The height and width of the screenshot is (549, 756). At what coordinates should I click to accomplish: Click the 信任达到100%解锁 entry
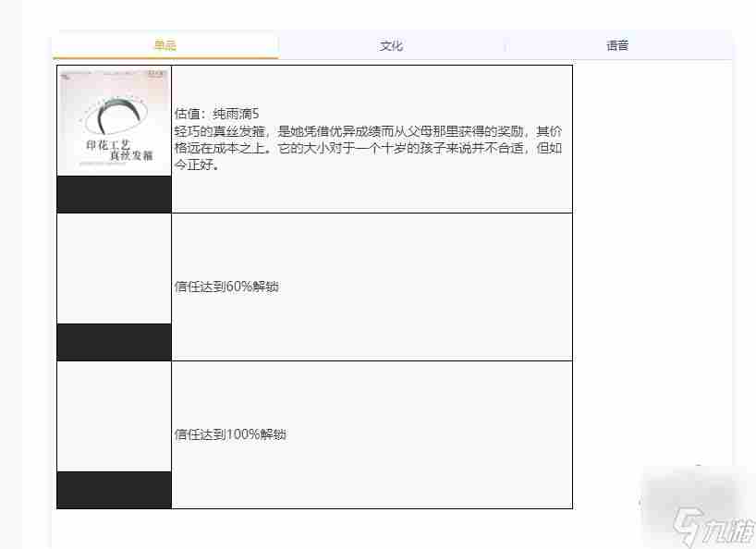click(x=231, y=433)
